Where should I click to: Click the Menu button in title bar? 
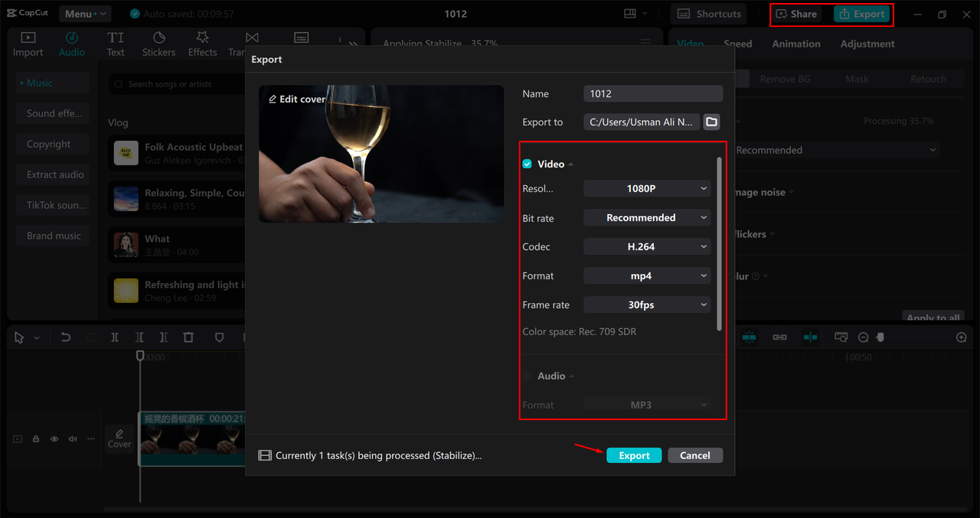click(x=84, y=14)
